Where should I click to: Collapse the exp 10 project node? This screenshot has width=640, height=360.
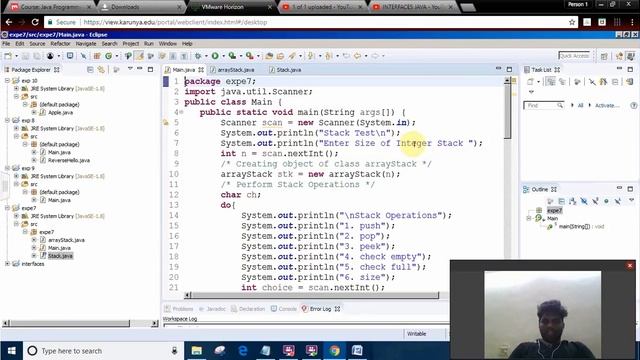point(7,81)
